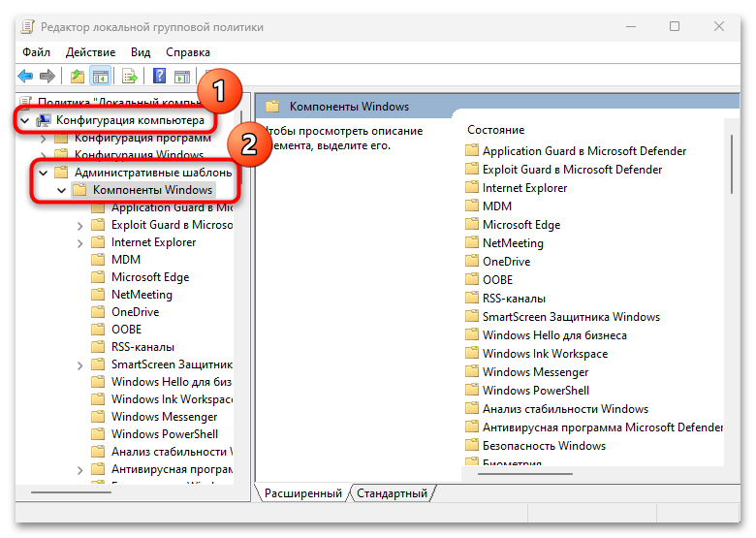This screenshot has width=756, height=538.
Task: Switch to the Стандартный tab
Action: (x=392, y=493)
